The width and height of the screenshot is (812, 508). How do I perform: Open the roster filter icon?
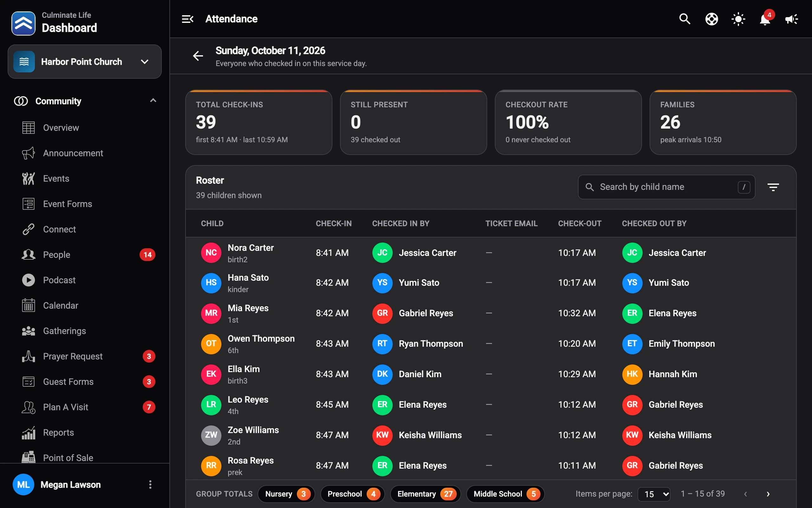tap(773, 187)
